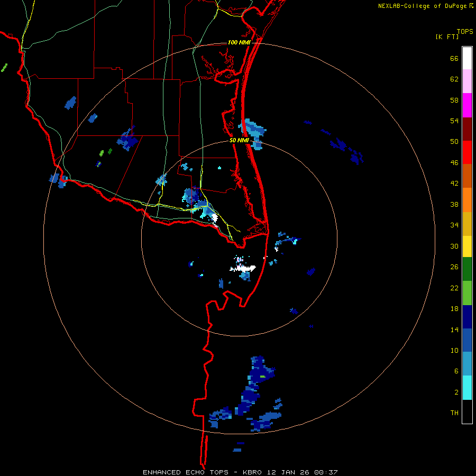Click the TH threshold legend label
476x476 pixels.
click(454, 413)
